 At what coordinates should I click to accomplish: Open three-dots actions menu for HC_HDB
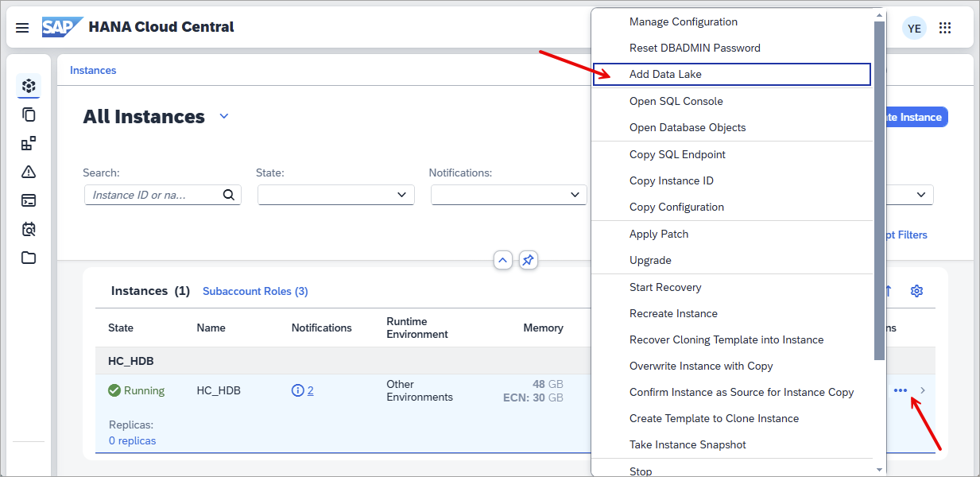(901, 390)
